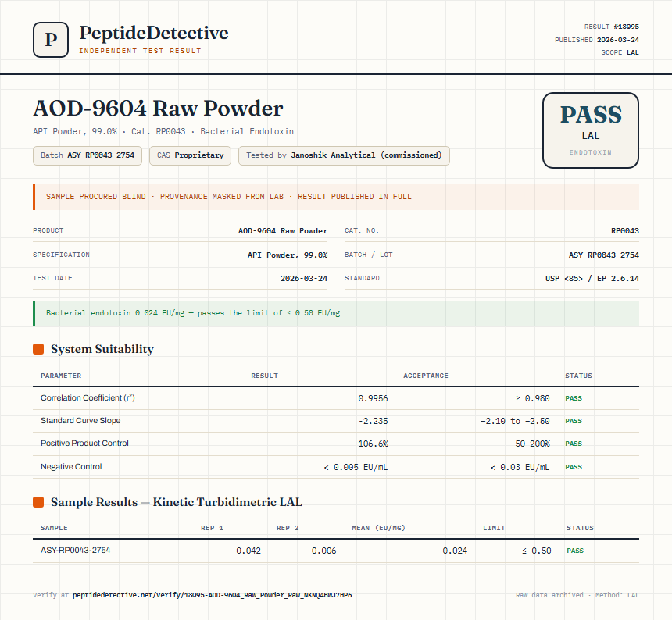Screen dimensions: 672x620
Task: Click the PARAMETER column header
Action: pyautogui.click(x=61, y=376)
